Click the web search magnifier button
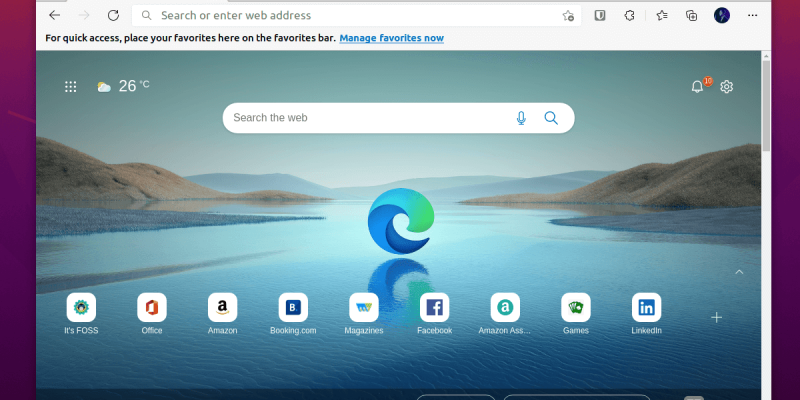The height and width of the screenshot is (400, 800). pyautogui.click(x=551, y=118)
